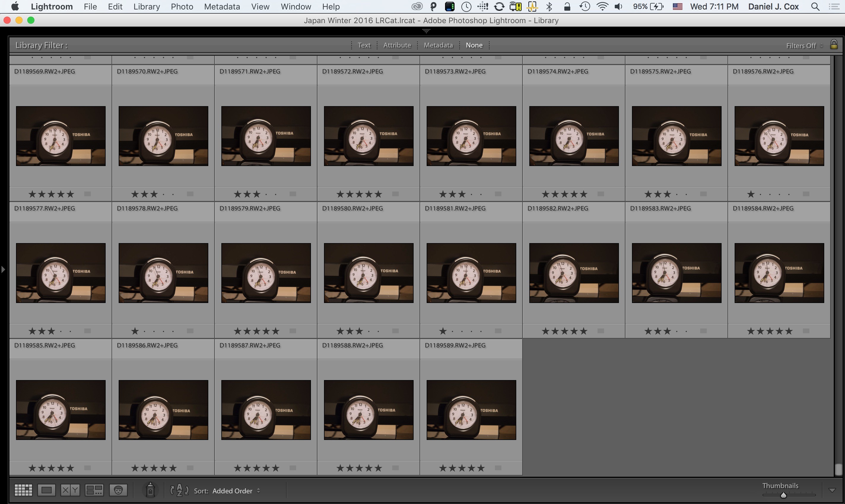
Task: Open the US flag input source menu
Action: tap(677, 7)
